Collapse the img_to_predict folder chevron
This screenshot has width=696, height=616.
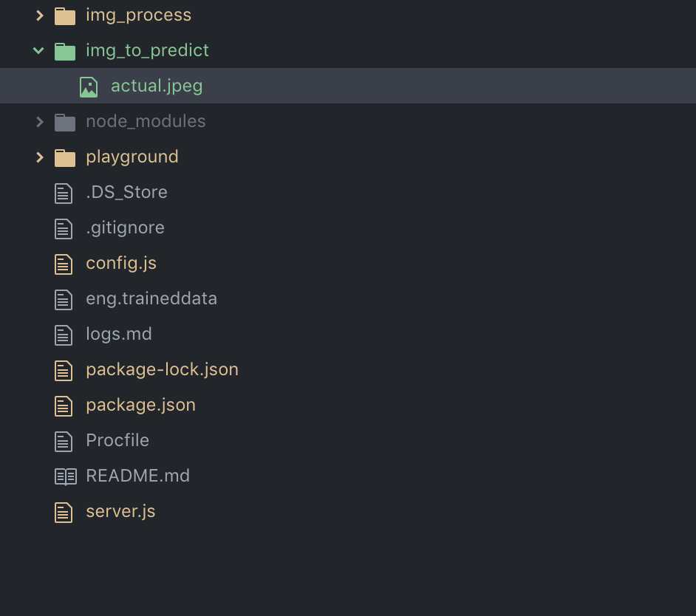click(38, 51)
